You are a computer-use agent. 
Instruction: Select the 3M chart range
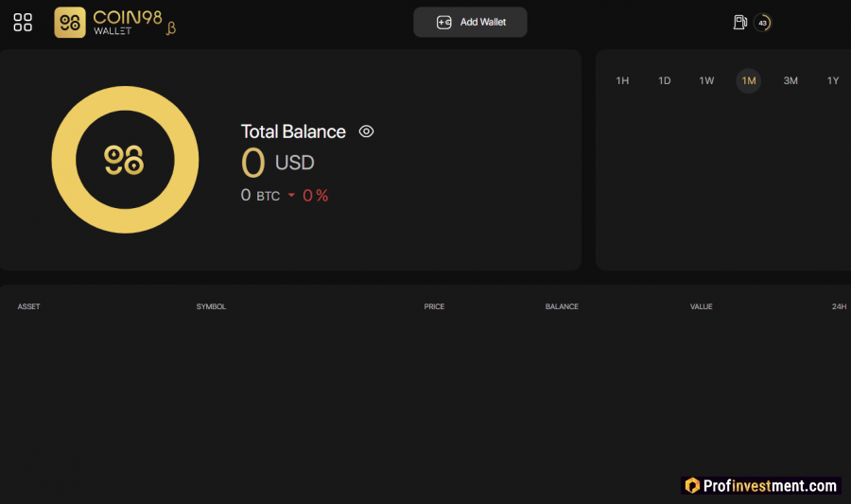790,80
